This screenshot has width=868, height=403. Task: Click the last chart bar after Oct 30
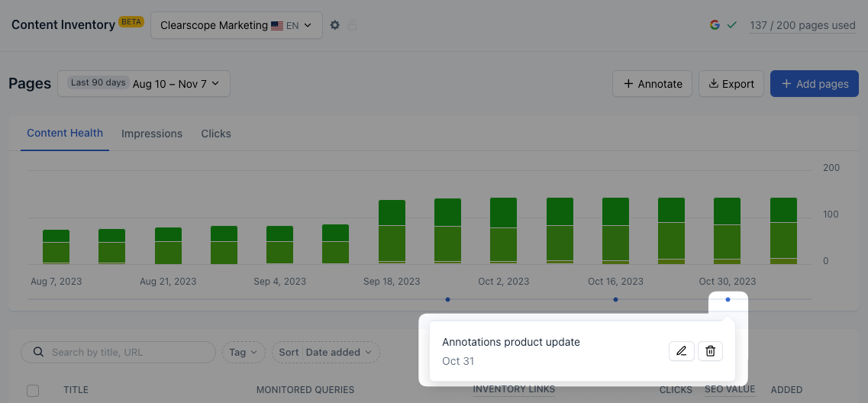pos(783,231)
